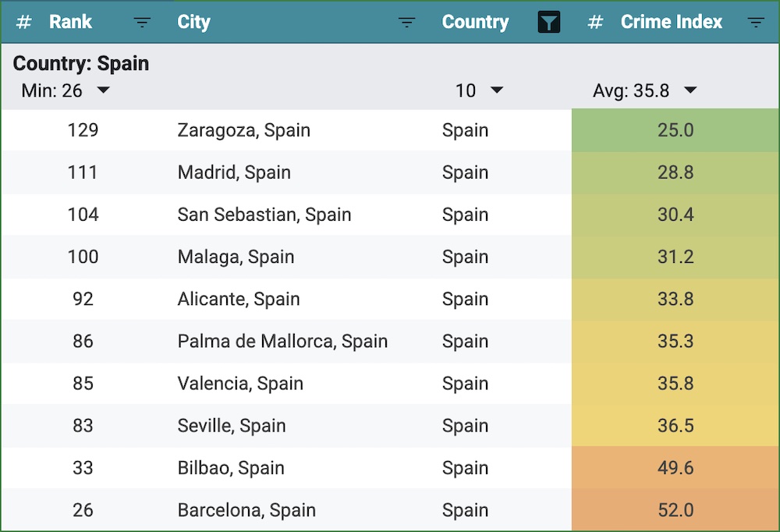Open the City column menu icon
Screen dimensions: 780x532
(406, 23)
